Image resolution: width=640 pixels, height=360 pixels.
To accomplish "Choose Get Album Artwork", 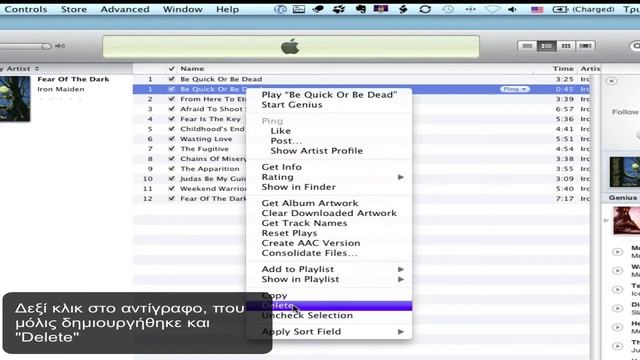I will point(329,203).
